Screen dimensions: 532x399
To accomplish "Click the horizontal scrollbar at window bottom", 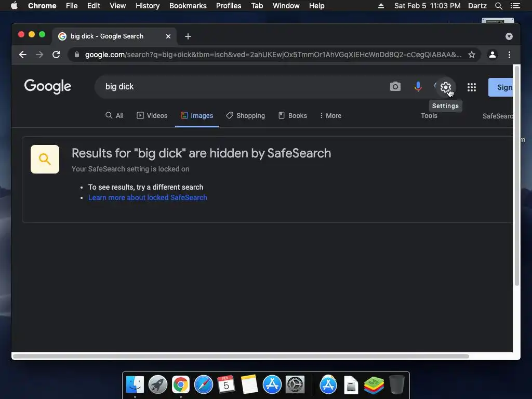I will click(x=241, y=356).
